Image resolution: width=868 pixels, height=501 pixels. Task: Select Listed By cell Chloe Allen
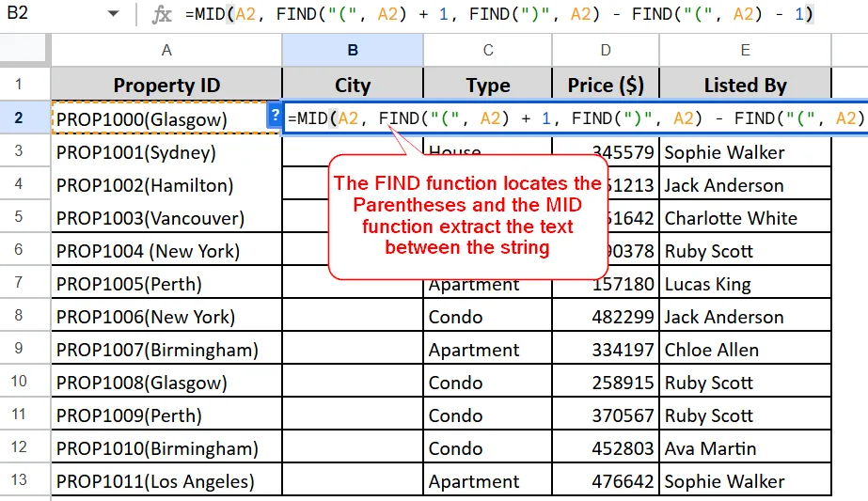(745, 350)
